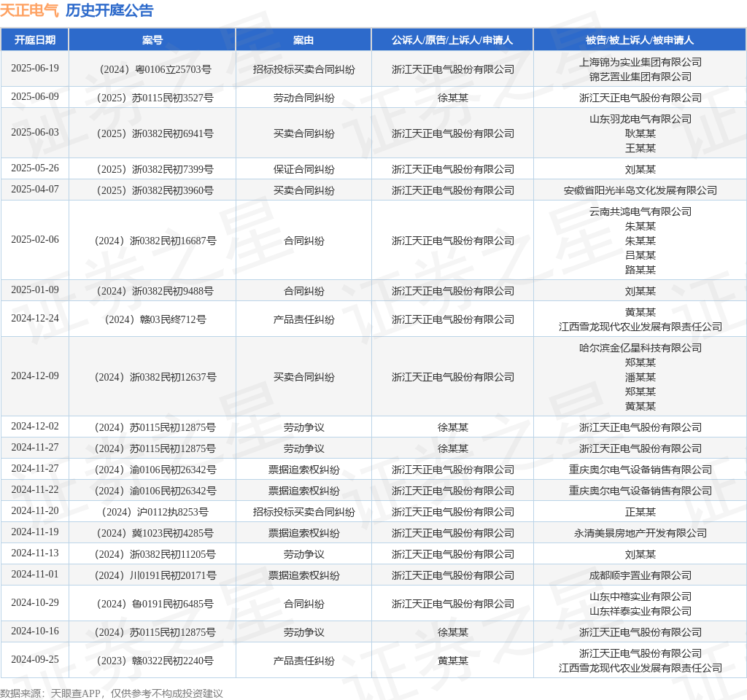
Task: Click defendant 耿某某
Action: click(640, 133)
